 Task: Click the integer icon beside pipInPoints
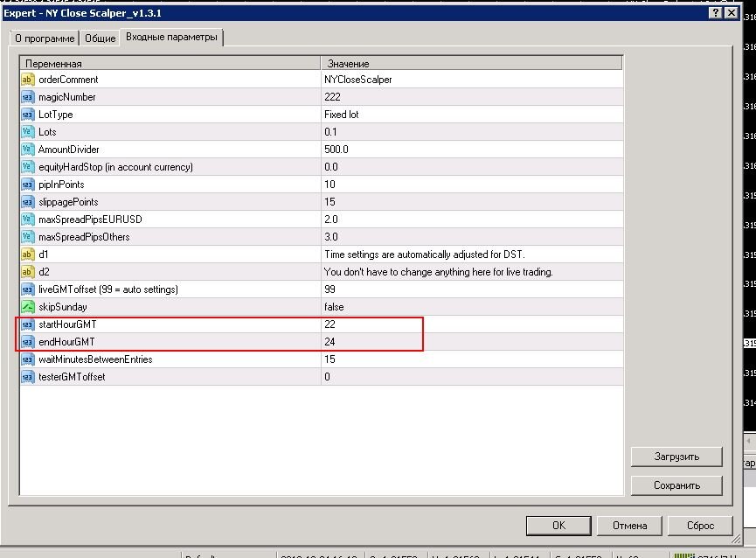click(27, 185)
